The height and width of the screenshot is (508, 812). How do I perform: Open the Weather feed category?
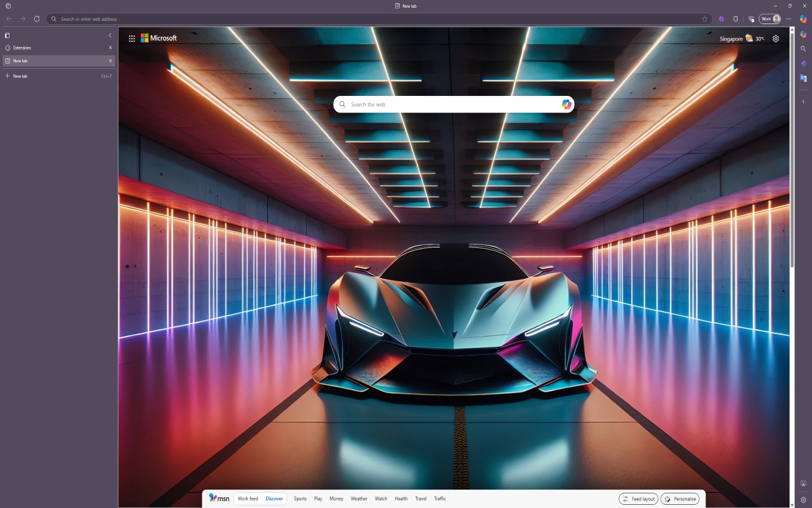tap(359, 499)
